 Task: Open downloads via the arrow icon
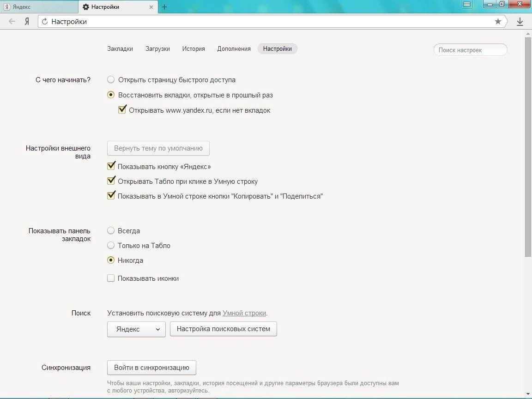tap(520, 22)
